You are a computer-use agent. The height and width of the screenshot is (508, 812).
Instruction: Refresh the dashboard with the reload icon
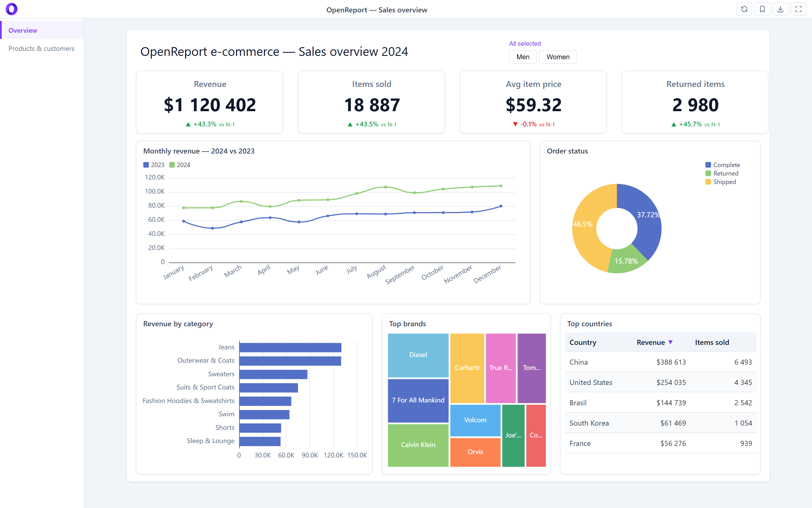744,9
